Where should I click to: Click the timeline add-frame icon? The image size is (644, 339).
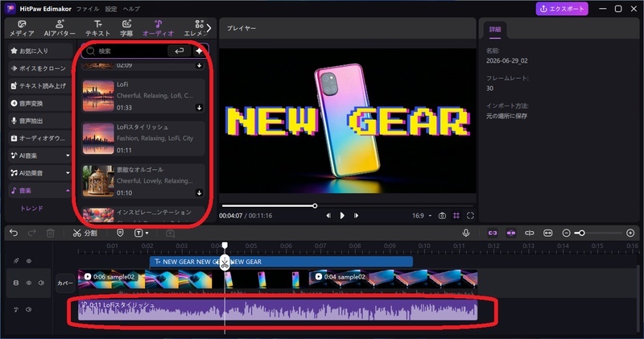(x=170, y=233)
